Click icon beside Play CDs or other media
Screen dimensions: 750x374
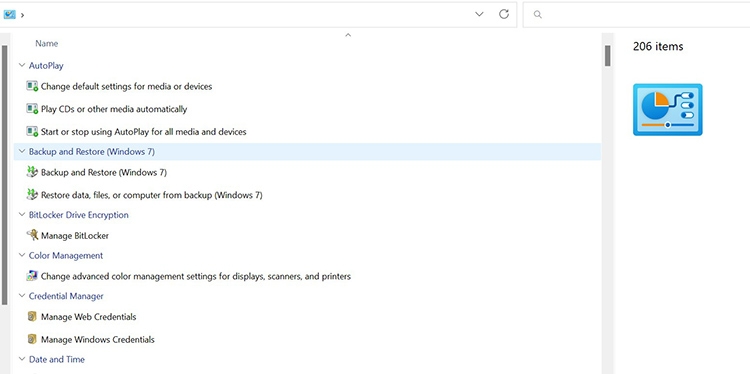pos(32,109)
